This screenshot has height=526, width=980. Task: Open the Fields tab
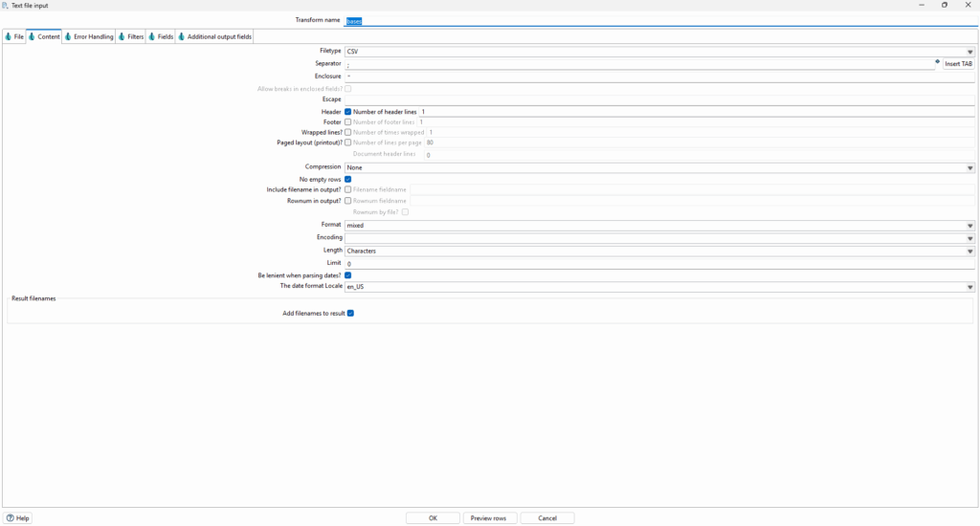161,37
